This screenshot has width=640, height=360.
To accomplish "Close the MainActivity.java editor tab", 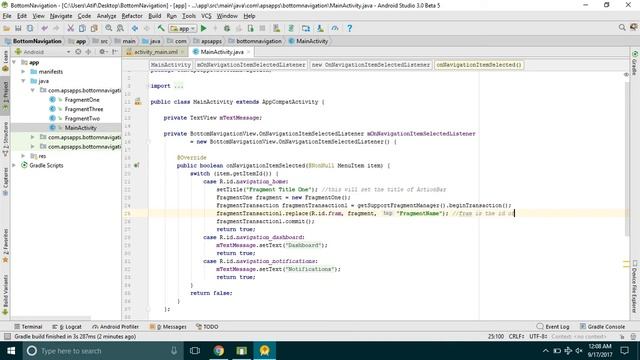I will 248,52.
